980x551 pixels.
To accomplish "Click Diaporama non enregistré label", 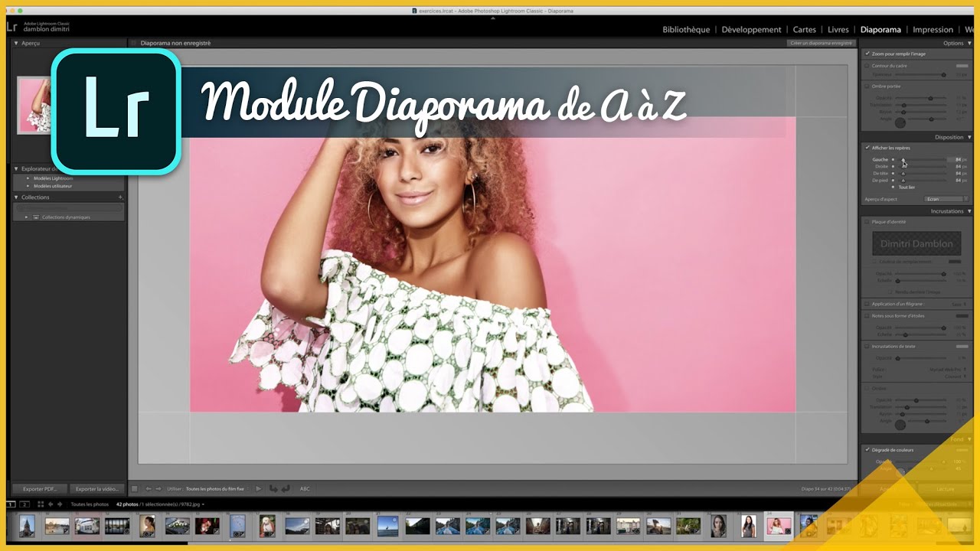I will point(175,44).
